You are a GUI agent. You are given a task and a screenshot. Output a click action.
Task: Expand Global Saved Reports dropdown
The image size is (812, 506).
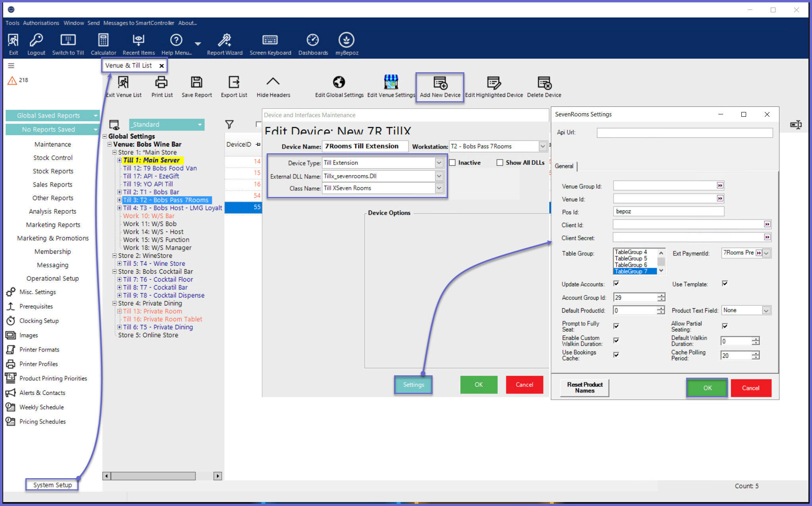point(95,116)
